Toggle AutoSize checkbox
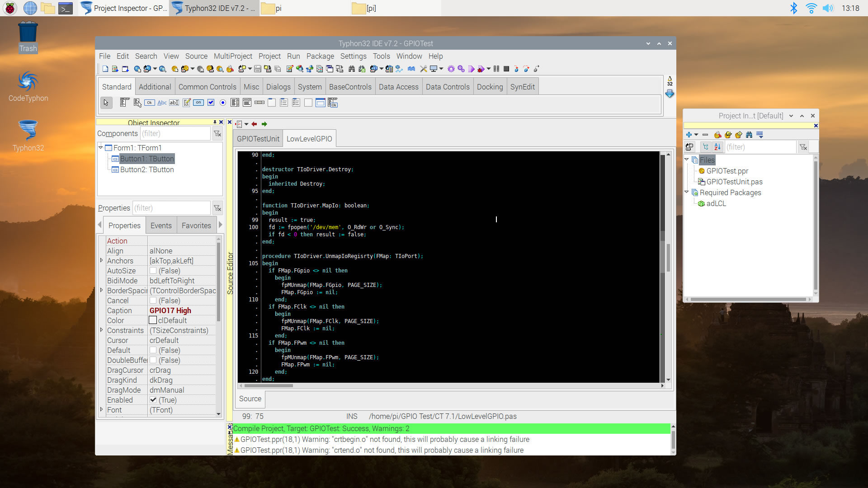868x488 pixels. coord(153,271)
